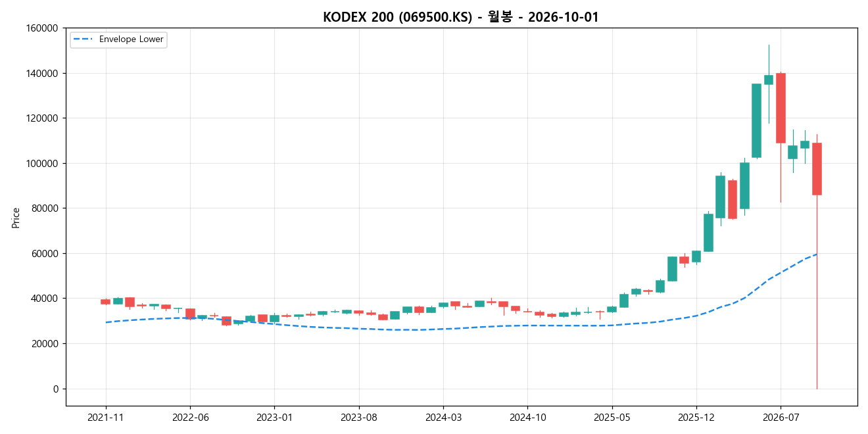Viewport: 868px width, 434px height.
Task: Click the green candle at 2025-12
Action: pyautogui.click(x=696, y=256)
